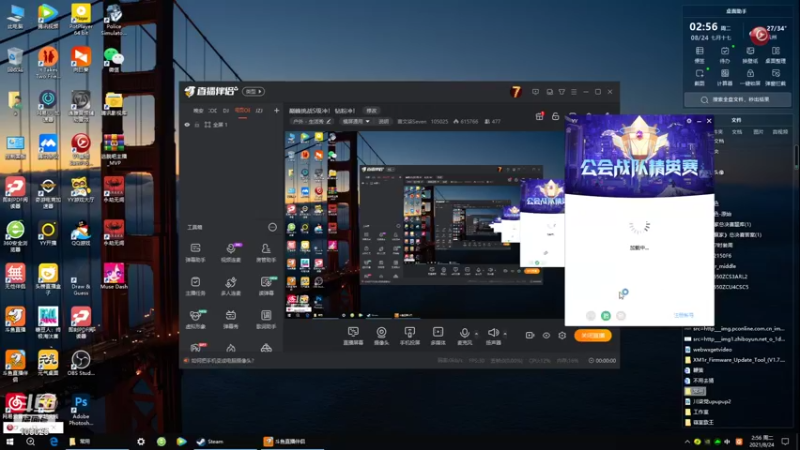800x450 pixels.
Task: Open message icon in 直播伴侣 title bar
Action: (535, 92)
